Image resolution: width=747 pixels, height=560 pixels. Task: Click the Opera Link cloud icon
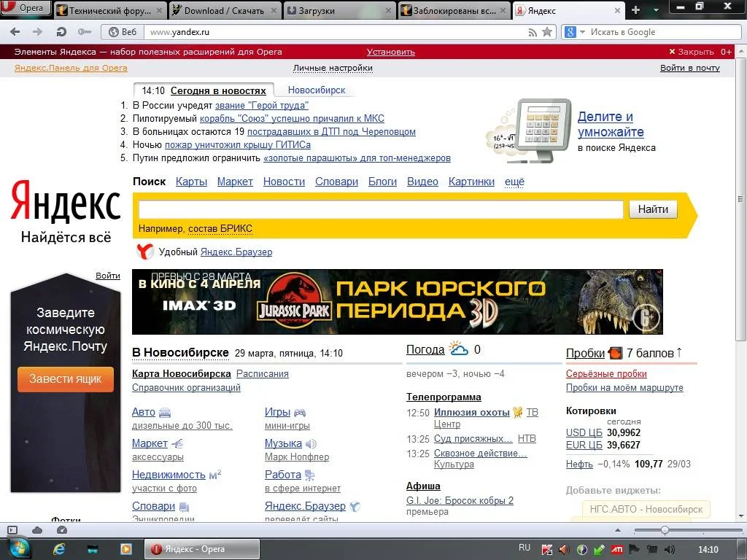pyautogui.click(x=37, y=530)
